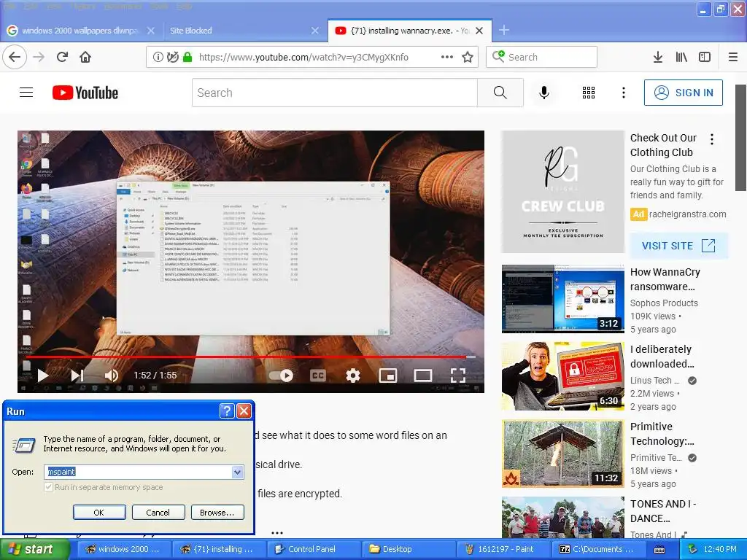Enable theater mode
Viewport: 747px width, 560px height.
point(422,376)
